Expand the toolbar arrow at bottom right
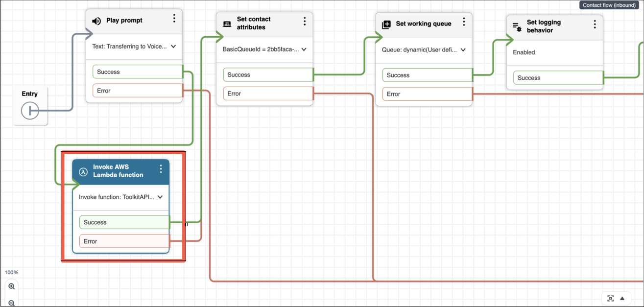 coord(622,298)
